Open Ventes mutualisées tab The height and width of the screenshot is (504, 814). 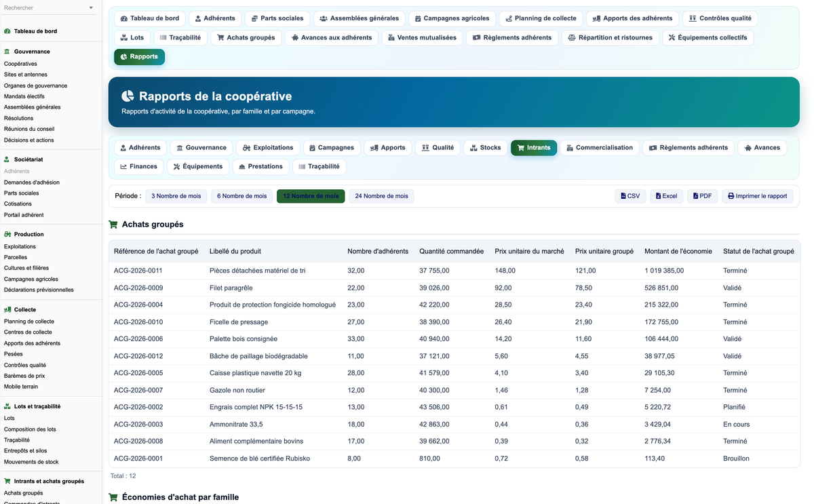point(422,37)
